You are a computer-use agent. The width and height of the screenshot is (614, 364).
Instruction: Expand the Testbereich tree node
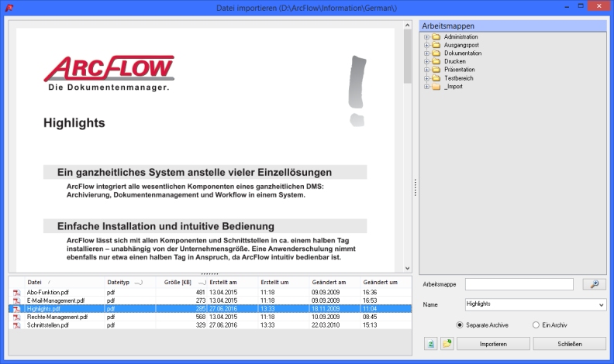[427, 78]
